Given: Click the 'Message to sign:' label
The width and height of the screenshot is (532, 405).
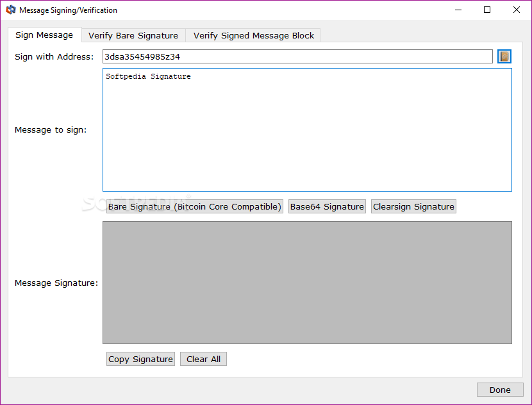Looking at the screenshot, I should tap(51, 130).
